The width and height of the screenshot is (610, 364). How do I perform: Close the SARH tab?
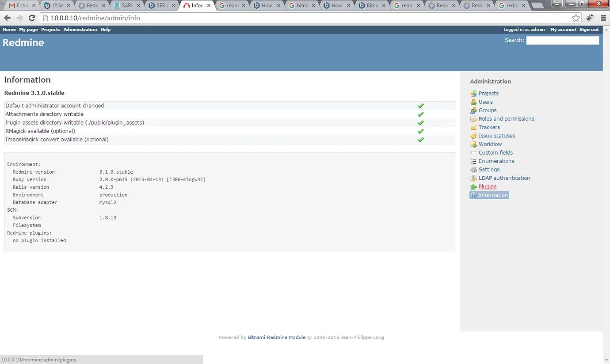point(139,6)
